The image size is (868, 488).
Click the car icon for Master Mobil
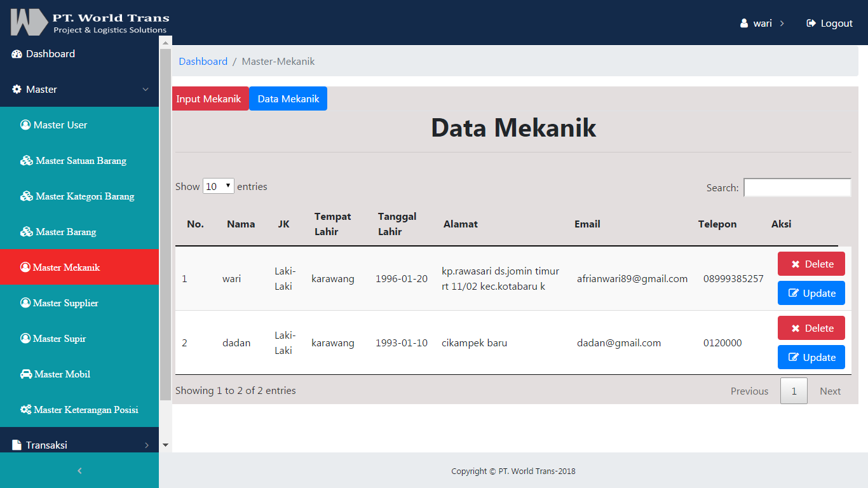[26, 374]
